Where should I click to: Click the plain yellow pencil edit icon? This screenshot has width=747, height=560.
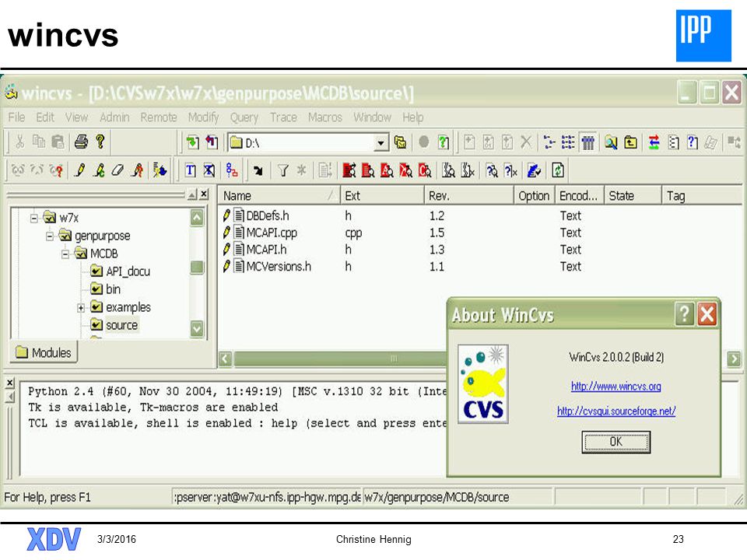coord(80,170)
